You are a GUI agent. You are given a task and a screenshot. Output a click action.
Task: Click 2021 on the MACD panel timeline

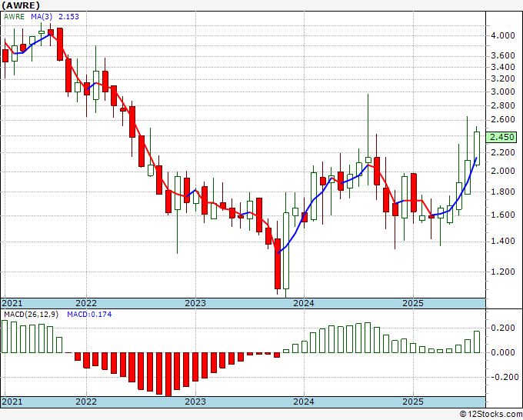pyautogui.click(x=13, y=402)
